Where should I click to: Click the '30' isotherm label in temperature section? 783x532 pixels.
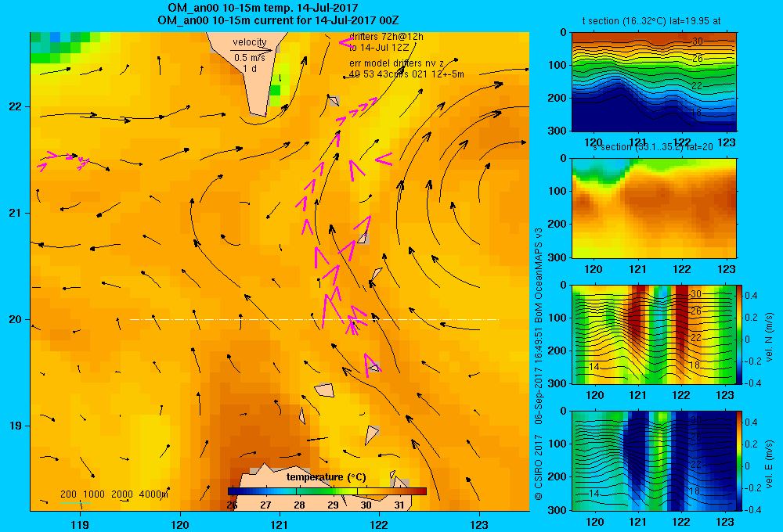coord(698,41)
